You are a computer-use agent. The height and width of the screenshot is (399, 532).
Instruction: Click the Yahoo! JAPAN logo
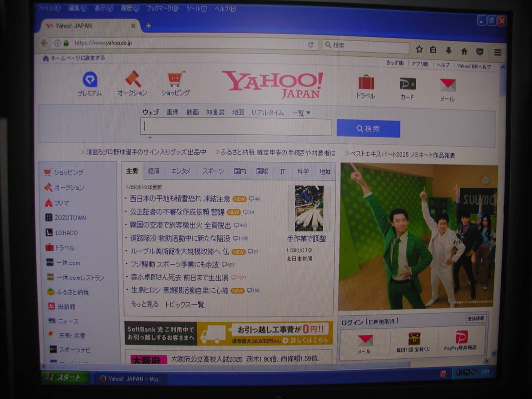tap(273, 84)
